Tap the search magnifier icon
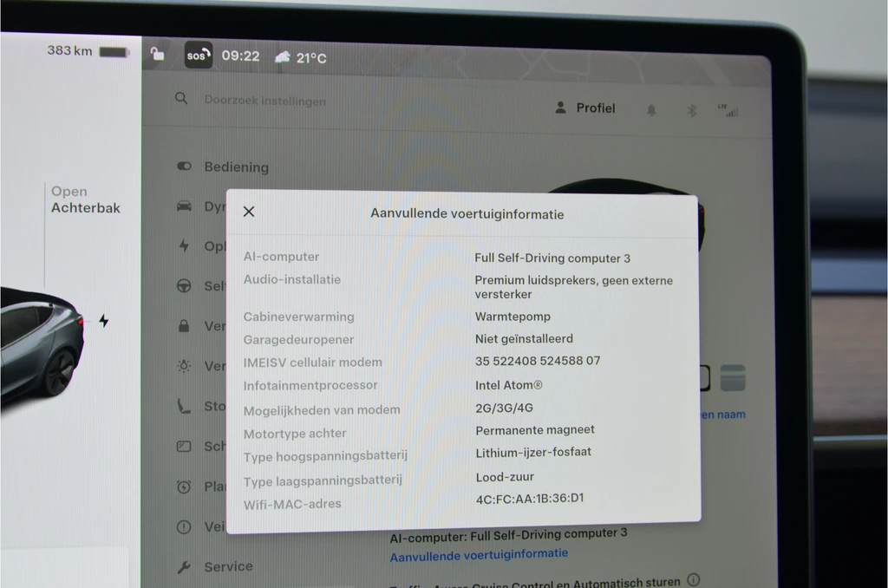Viewport: 888px width, 588px height. pos(181,98)
